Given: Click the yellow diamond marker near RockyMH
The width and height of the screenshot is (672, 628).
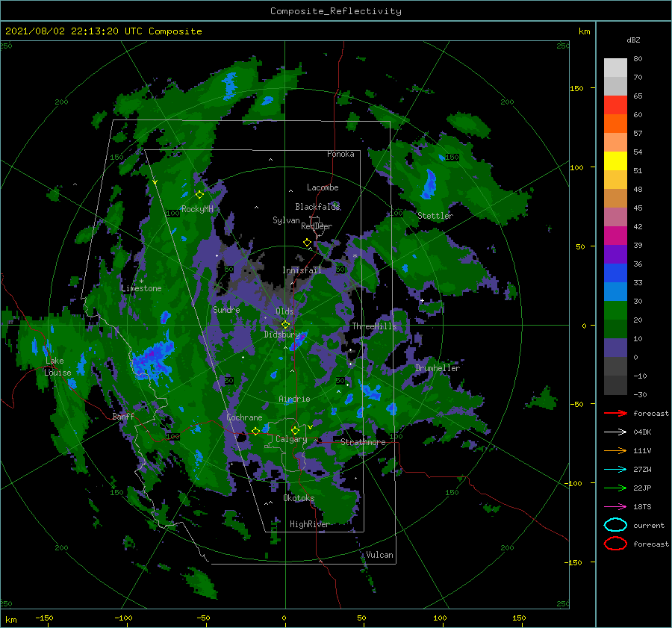Looking at the screenshot, I should pyautogui.click(x=199, y=195).
